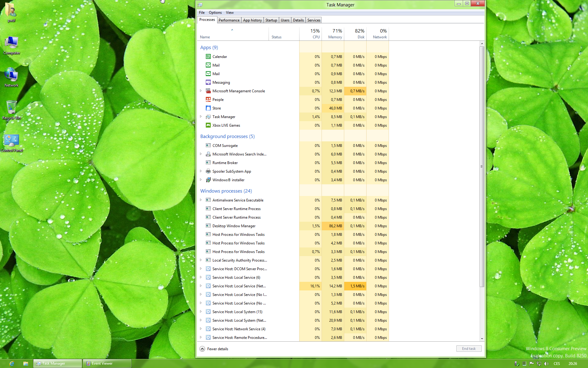
Task: Open the Options menu
Action: (215, 13)
